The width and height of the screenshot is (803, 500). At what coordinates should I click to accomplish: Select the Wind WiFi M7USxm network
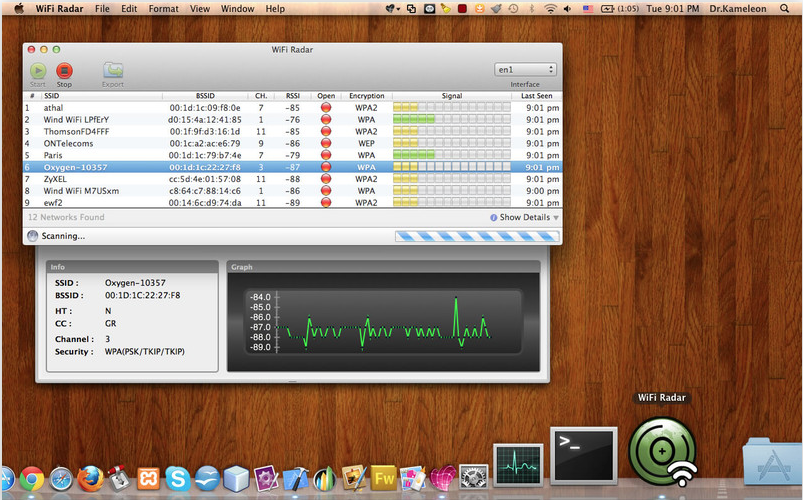(292, 191)
